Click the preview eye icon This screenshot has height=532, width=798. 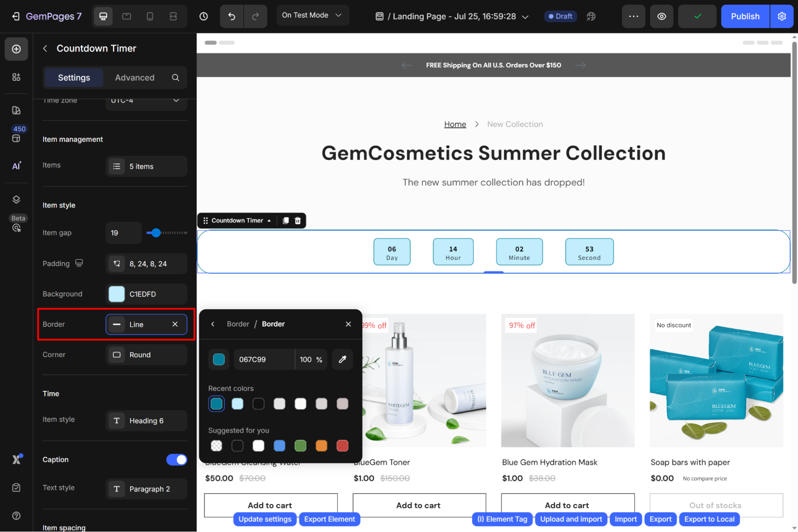point(661,16)
